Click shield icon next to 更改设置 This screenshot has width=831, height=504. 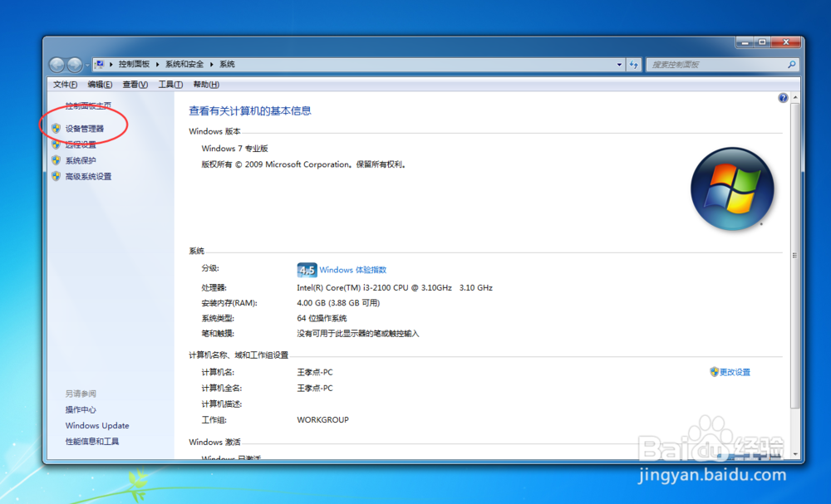click(x=714, y=372)
